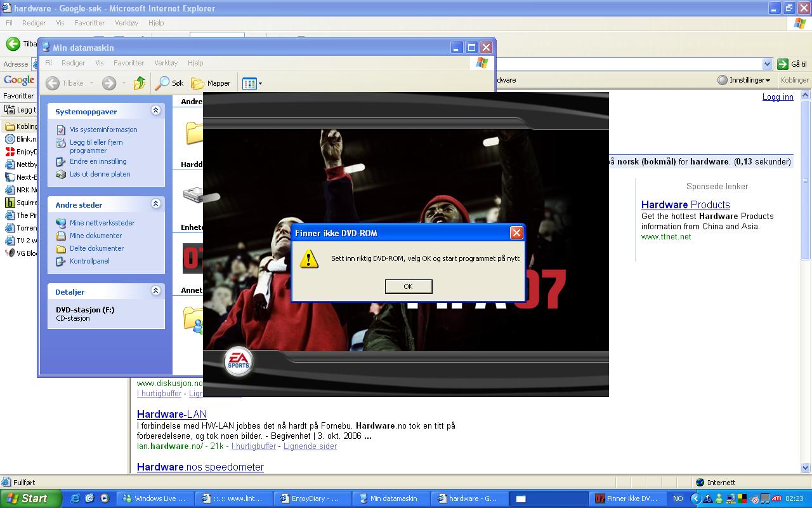Open forward history dropdown arrow in Min datamaskin
The height and width of the screenshot is (508, 812).
pyautogui.click(x=124, y=83)
